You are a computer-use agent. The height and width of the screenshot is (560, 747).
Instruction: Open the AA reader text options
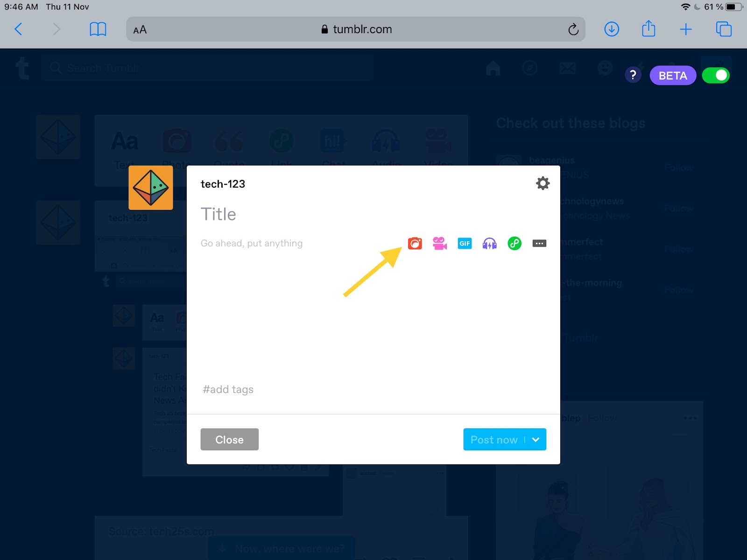[140, 30]
